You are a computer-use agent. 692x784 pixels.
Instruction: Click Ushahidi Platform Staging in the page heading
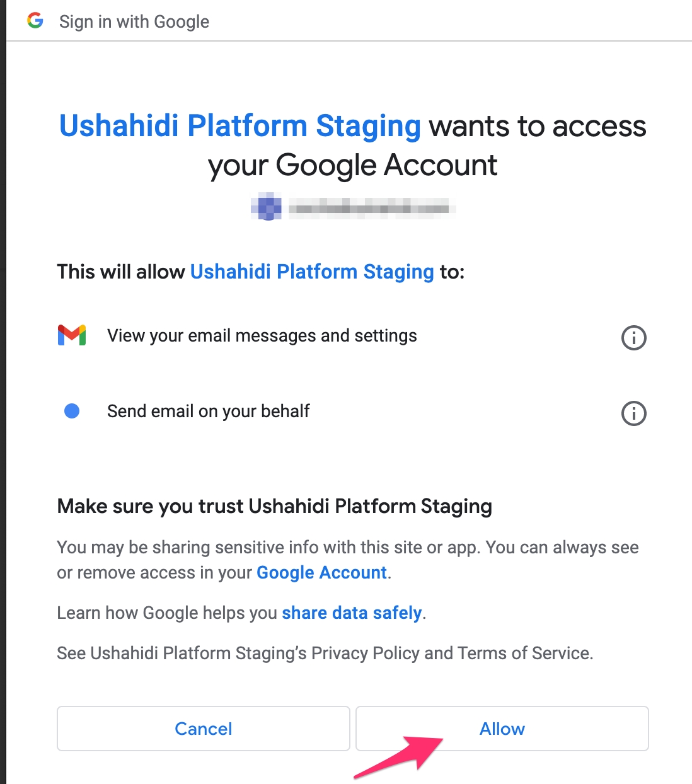point(239,126)
